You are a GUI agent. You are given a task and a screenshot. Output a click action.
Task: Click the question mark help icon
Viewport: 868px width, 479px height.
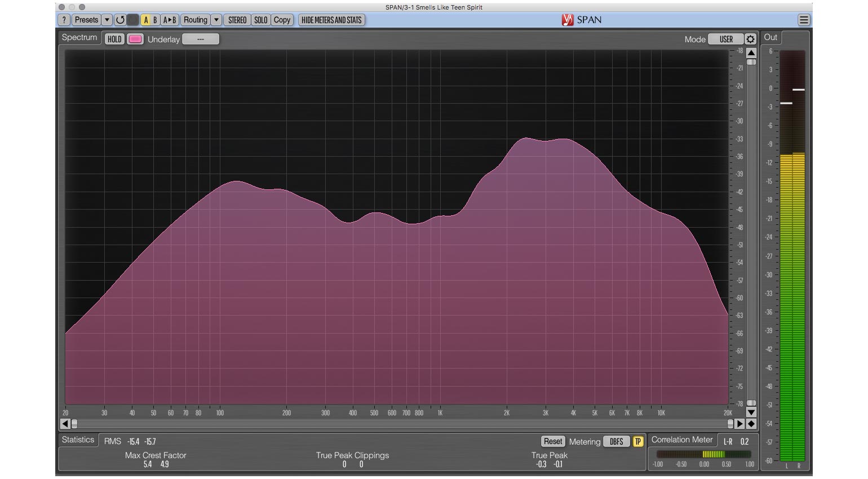tap(64, 20)
